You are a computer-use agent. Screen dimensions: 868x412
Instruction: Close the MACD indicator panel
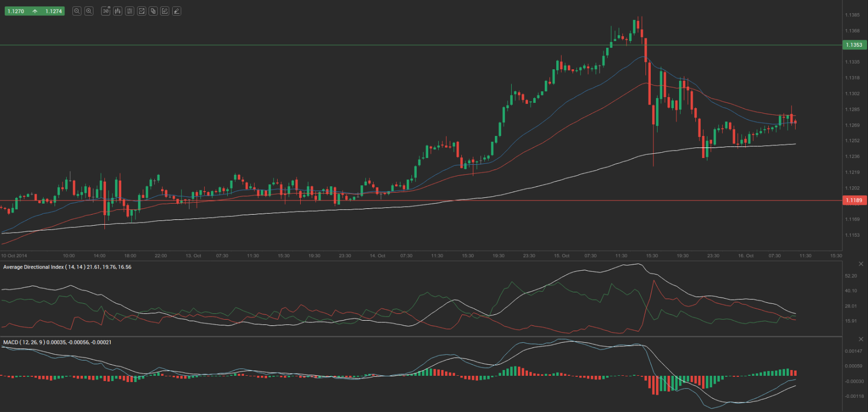click(861, 339)
